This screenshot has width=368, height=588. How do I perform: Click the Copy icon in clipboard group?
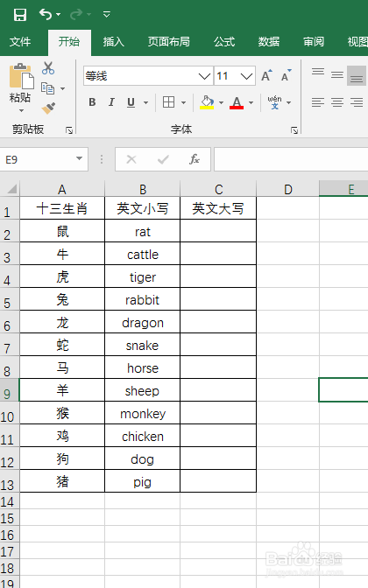point(48,88)
